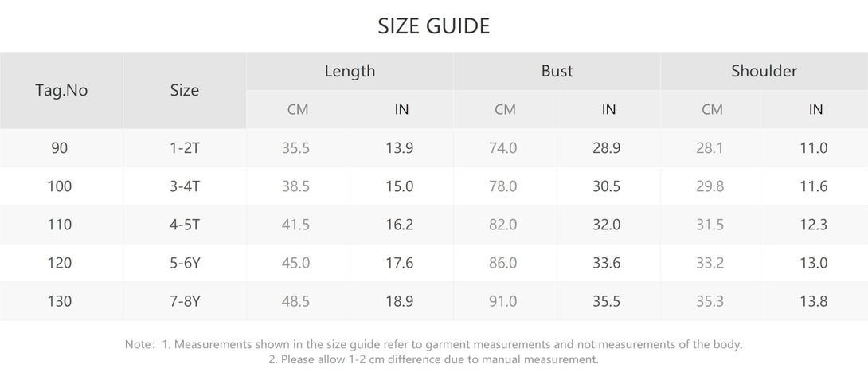This screenshot has width=868, height=384.
Task: Click bust value 82.0 cm
Action: pyautogui.click(x=505, y=225)
